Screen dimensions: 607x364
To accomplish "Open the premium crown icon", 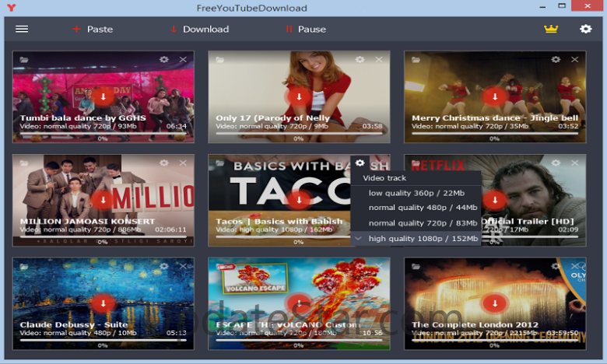I will [x=550, y=29].
